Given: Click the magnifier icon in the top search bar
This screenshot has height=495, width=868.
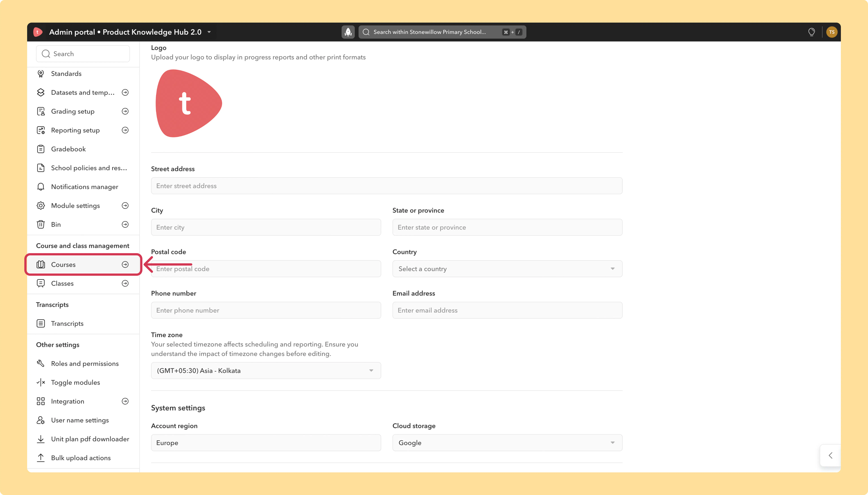Looking at the screenshot, I should tap(366, 32).
